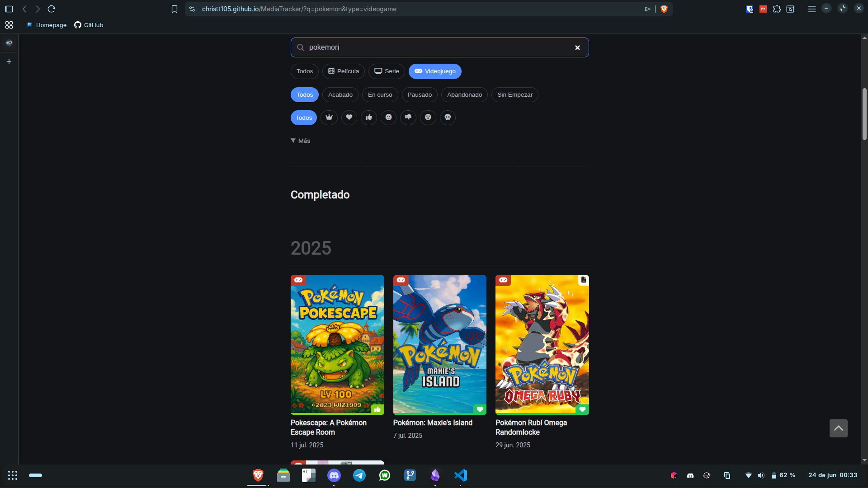
Task: Click the 11 jul. 2025 date text
Action: point(307,445)
